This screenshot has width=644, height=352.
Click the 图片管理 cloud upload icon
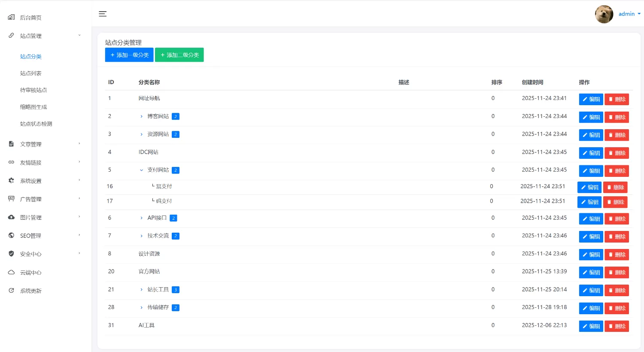[11, 217]
